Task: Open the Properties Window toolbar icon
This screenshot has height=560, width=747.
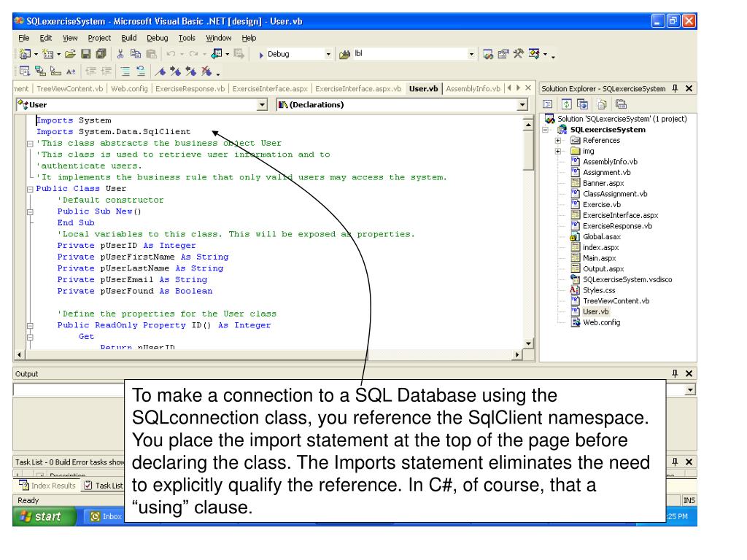Action: [x=503, y=54]
